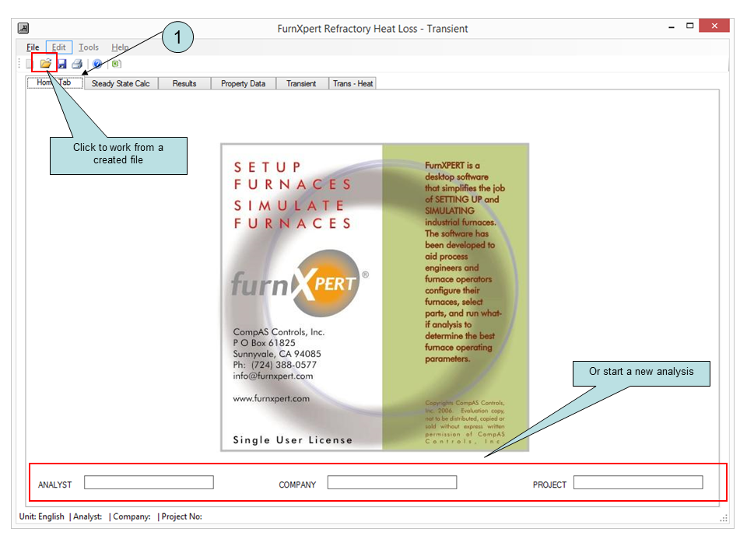Click the info@furnxpert.com email text
Viewport: 747px width, 560px height.
point(273,376)
